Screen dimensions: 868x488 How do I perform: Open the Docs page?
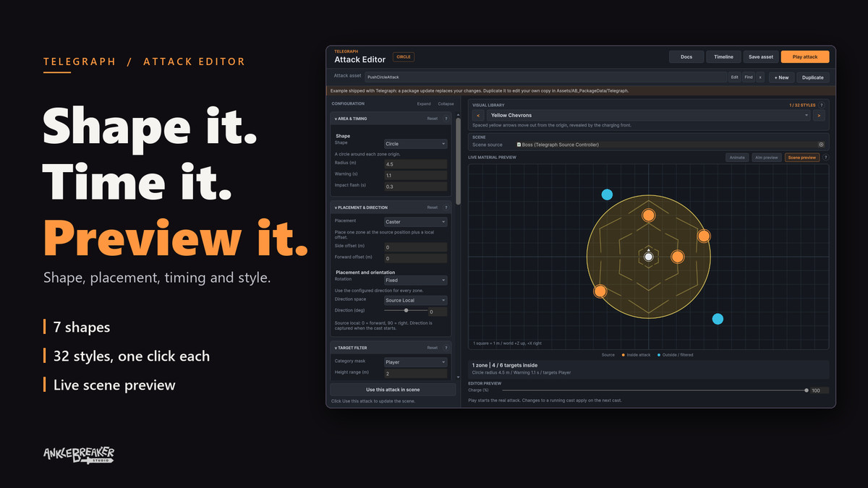click(x=686, y=57)
